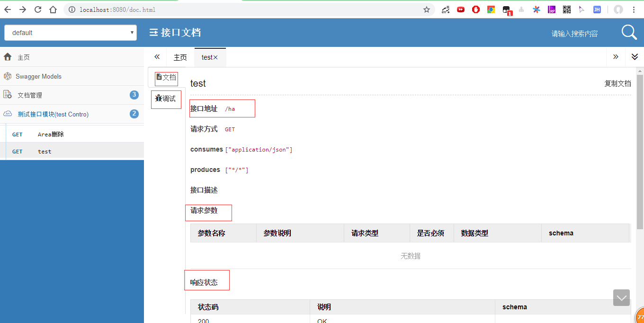This screenshot has width=644, height=323.
Task: Click the home icon in sidebar
Action: coord(8,57)
